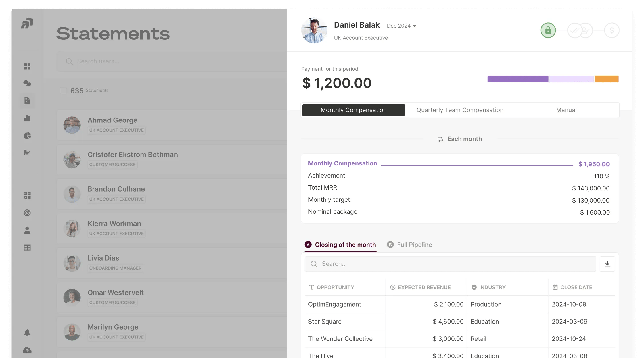Click the orange payment bar segment
This screenshot has width=644, height=358.
(606, 79)
